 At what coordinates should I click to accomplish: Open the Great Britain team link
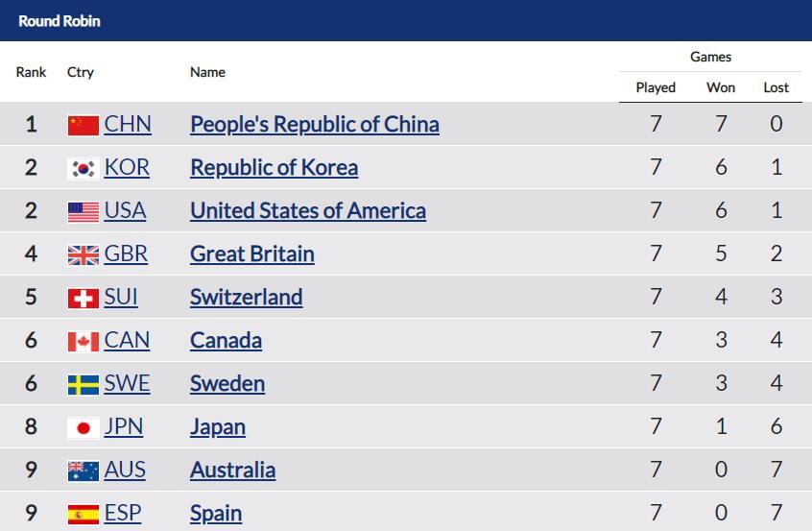(252, 253)
